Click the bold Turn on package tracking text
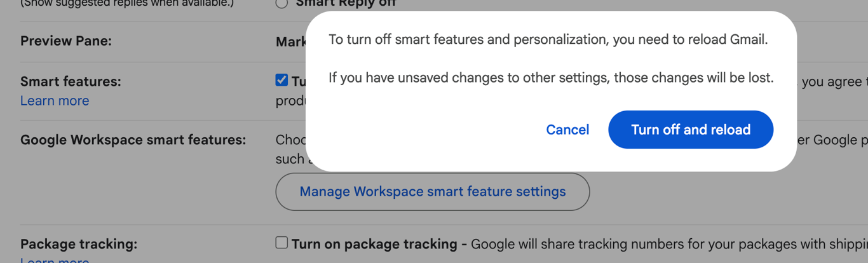The width and height of the screenshot is (868, 263). (374, 244)
